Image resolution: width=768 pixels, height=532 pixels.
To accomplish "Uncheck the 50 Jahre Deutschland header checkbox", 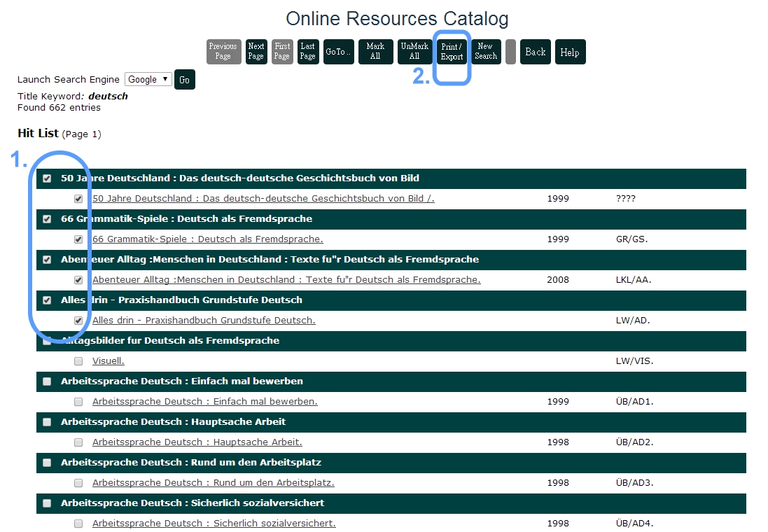I will 47,178.
